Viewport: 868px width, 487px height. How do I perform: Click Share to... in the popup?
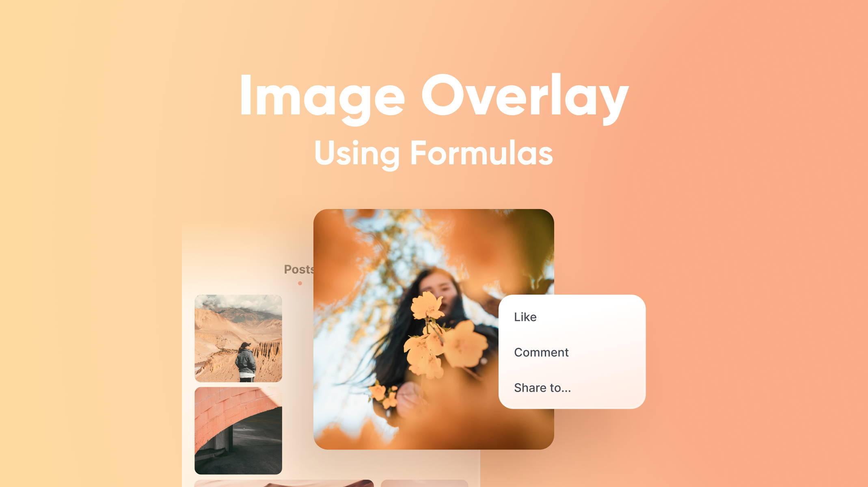(x=541, y=387)
